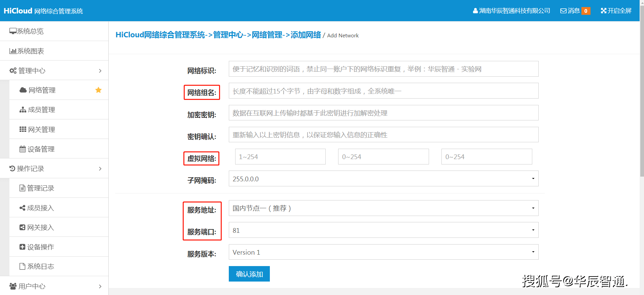This screenshot has height=295, width=644.
Task: Click the bar chart icon beside 系统图表
Action: [x=13, y=51]
